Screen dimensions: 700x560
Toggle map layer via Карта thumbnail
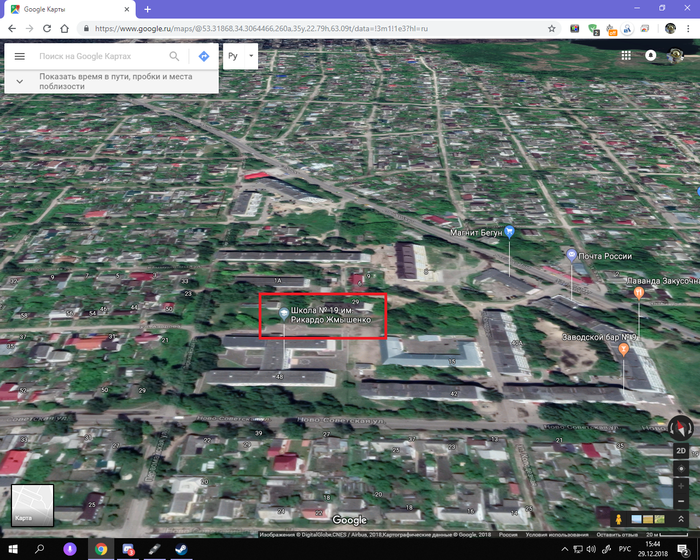pos(32,505)
